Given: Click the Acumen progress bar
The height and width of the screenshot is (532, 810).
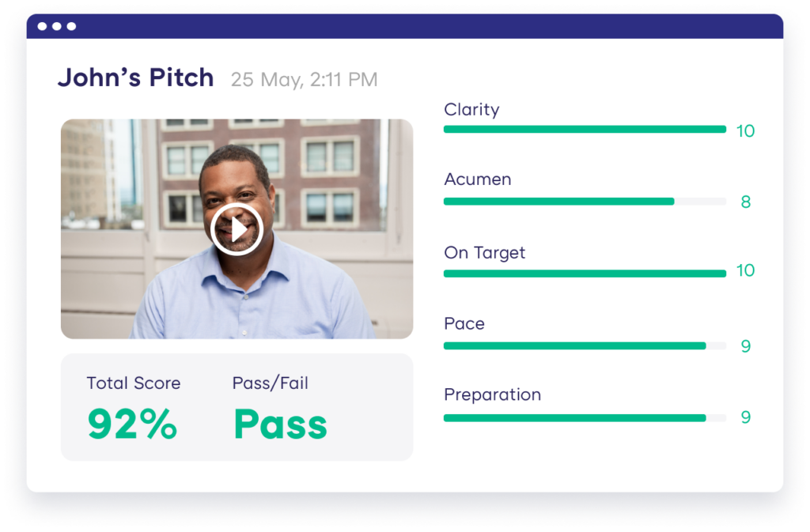Looking at the screenshot, I should (585, 201).
